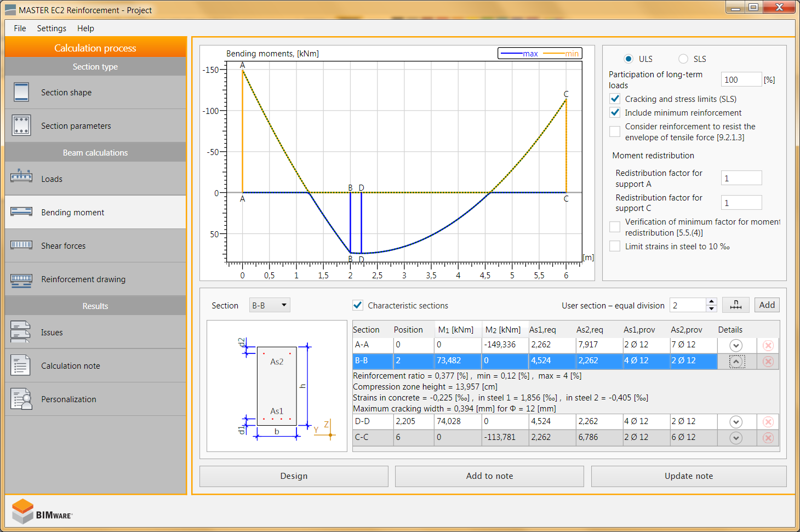Click the Personalization icon
The image size is (800, 532).
tap(21, 399)
